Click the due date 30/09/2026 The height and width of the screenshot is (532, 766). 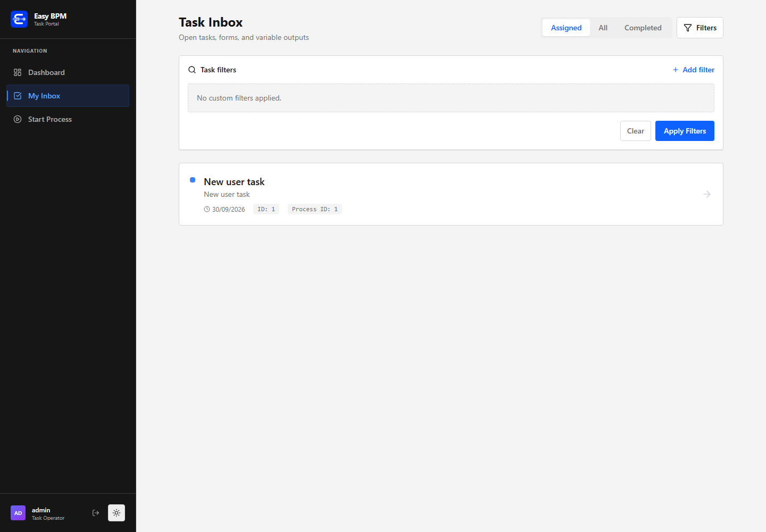(228, 210)
